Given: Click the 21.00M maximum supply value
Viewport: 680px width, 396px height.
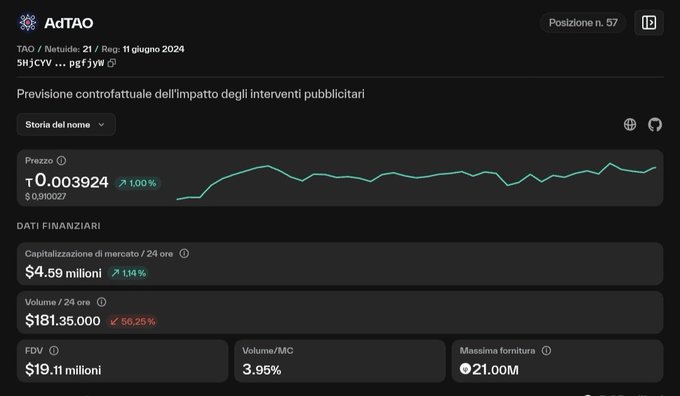Looking at the screenshot, I should (495, 370).
